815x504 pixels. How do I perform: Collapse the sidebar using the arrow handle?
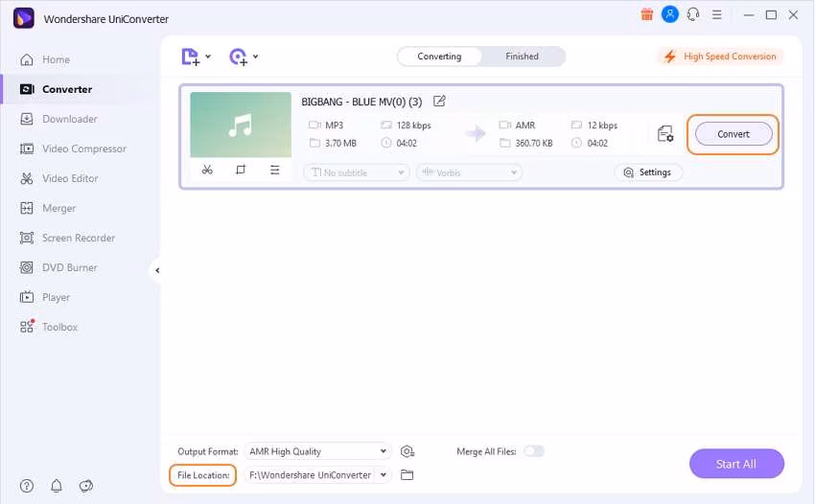click(157, 270)
